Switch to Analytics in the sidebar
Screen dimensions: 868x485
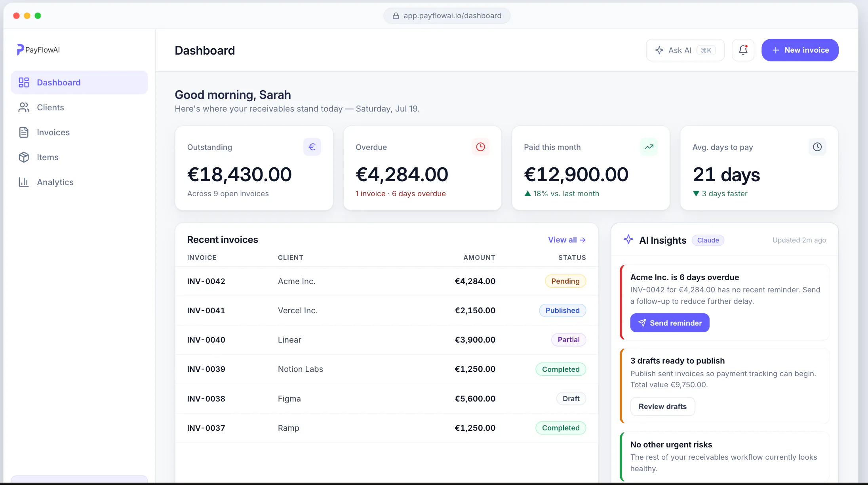[x=79, y=182]
